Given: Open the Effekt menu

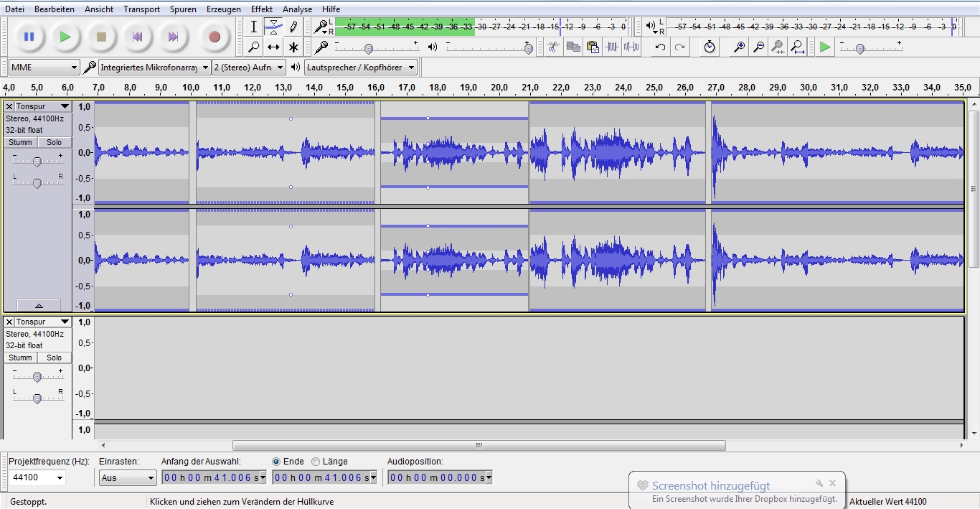Looking at the screenshot, I should [261, 9].
